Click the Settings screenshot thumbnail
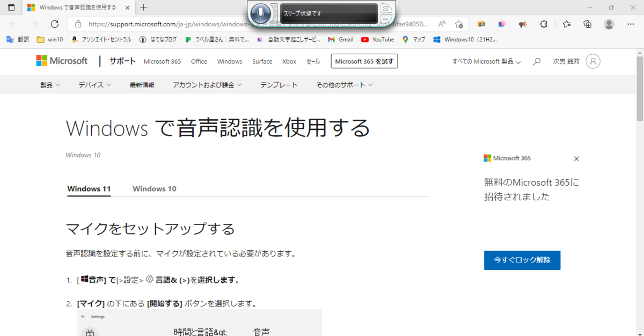 (x=199, y=323)
